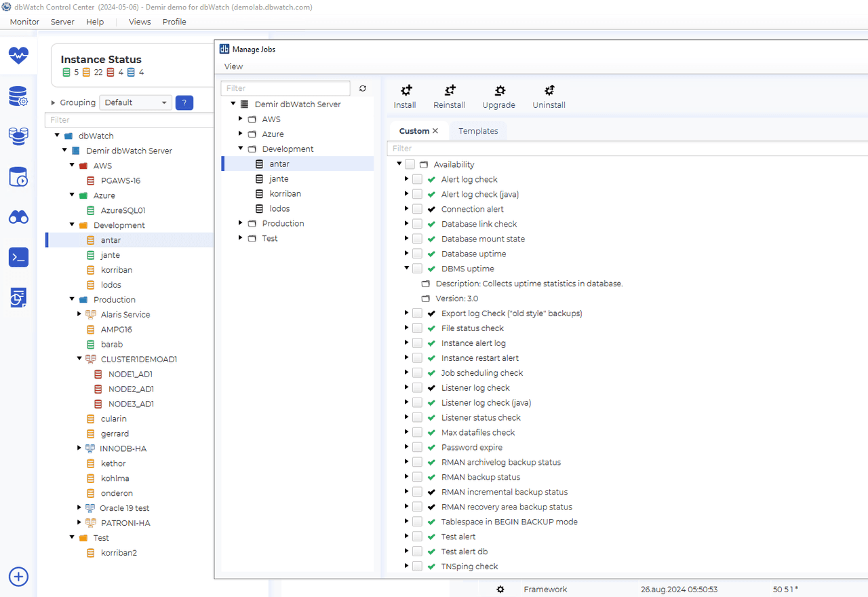Collapse the DBMS uptime job details
Screen dimensions: 868x597
point(407,268)
